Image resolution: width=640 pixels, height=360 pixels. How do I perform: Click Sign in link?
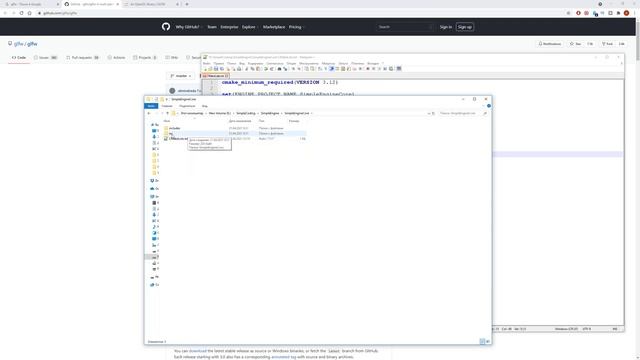click(446, 27)
